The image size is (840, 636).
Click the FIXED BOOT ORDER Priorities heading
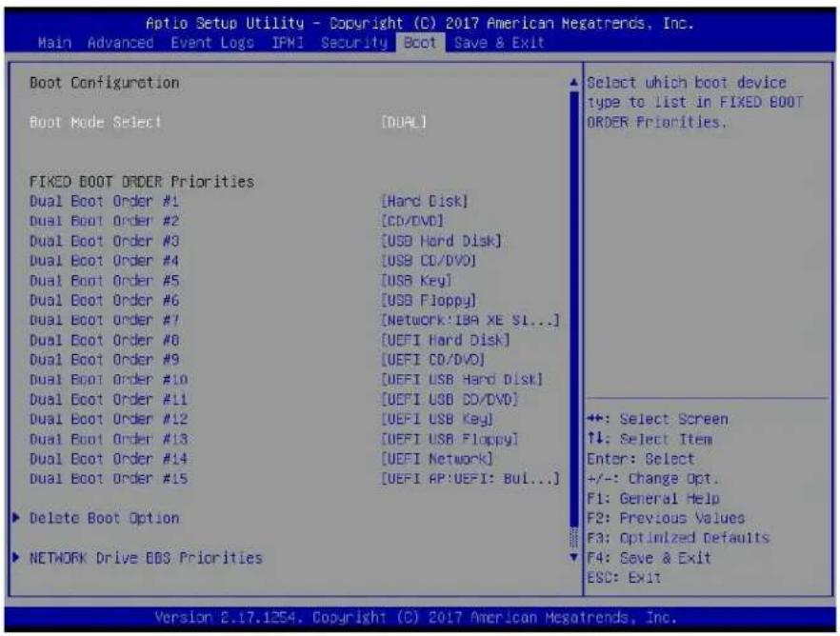click(141, 182)
